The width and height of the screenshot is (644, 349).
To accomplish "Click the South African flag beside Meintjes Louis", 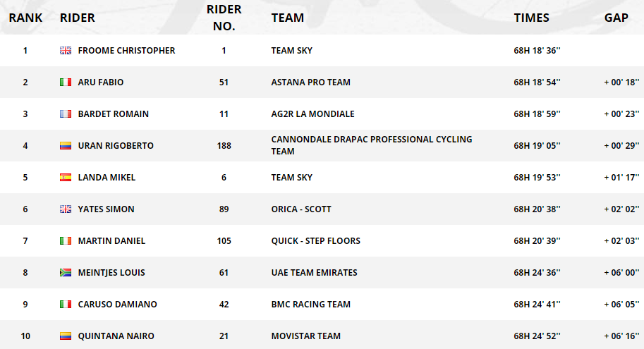I will tap(66, 273).
